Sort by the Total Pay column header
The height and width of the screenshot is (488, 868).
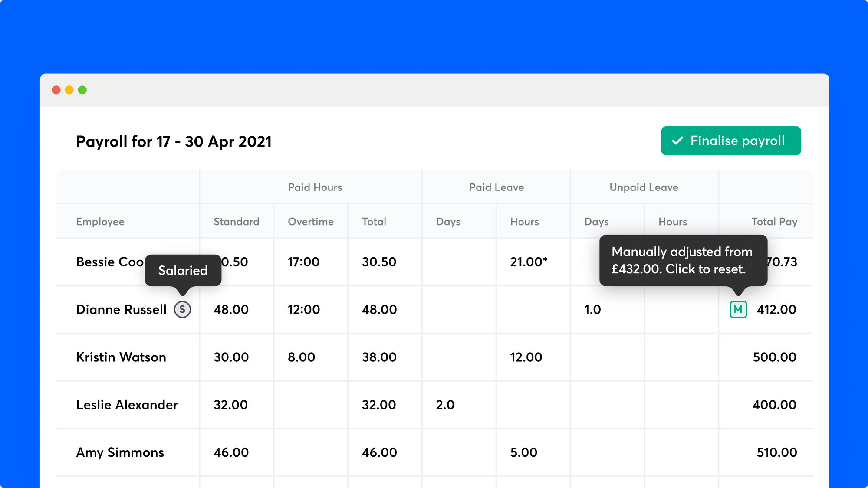click(x=774, y=222)
